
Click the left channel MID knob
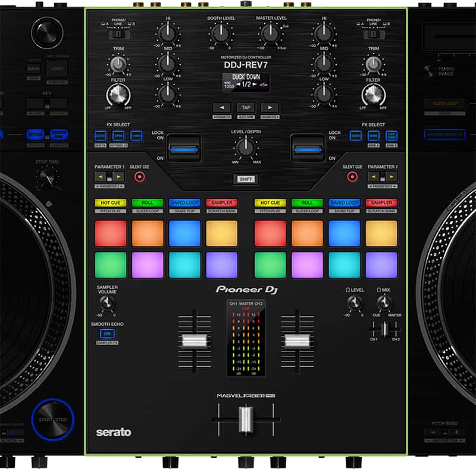coord(168,64)
